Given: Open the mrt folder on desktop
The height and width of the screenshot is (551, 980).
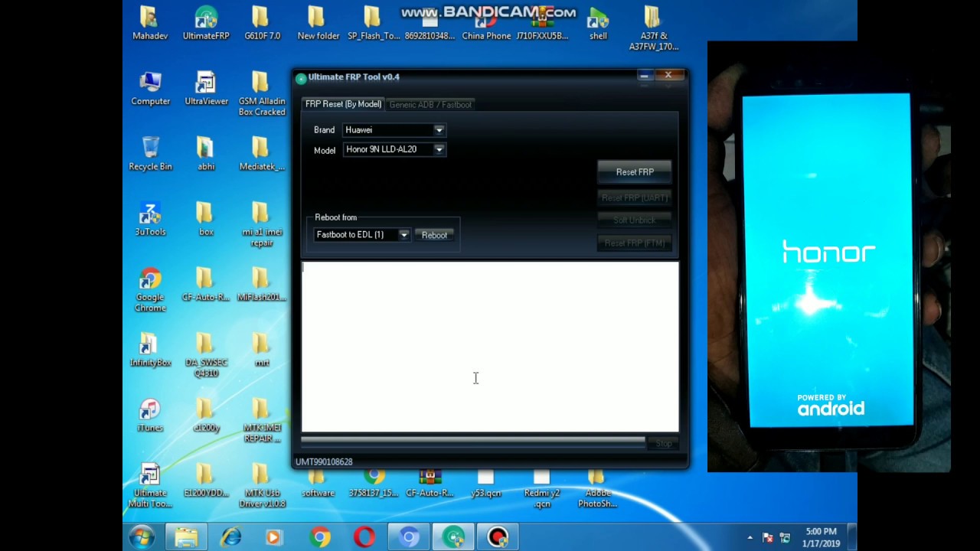Looking at the screenshot, I should (x=262, y=350).
